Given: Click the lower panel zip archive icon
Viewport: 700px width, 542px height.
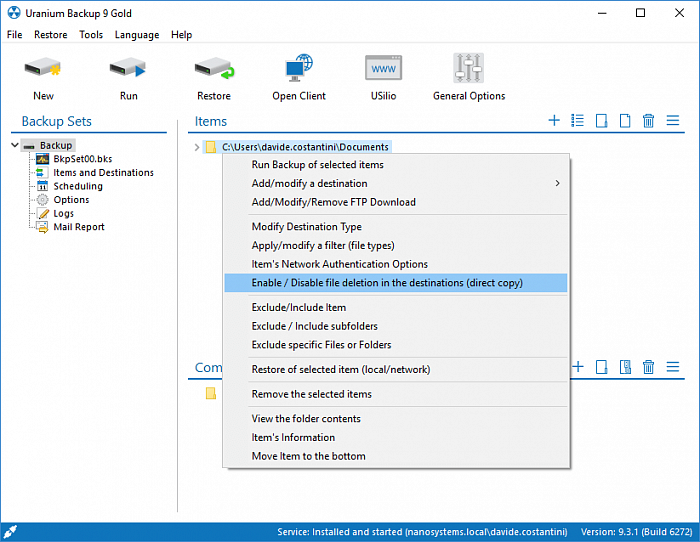Looking at the screenshot, I should pyautogui.click(x=625, y=367).
